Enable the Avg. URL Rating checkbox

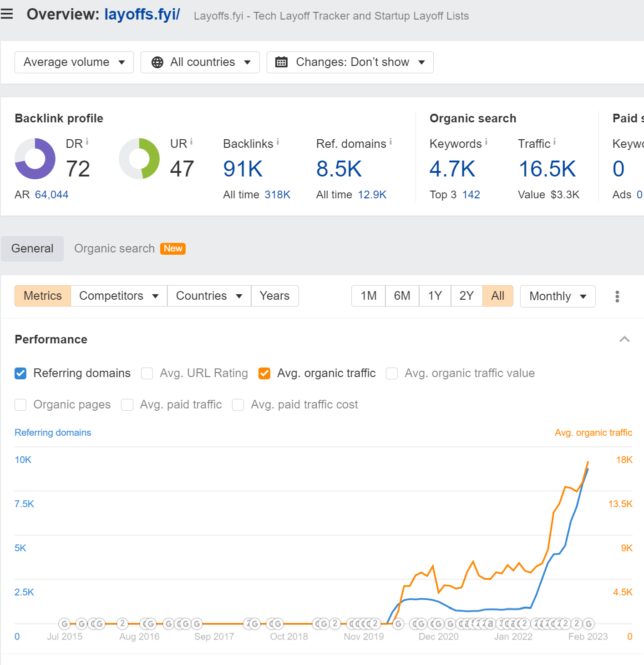147,373
